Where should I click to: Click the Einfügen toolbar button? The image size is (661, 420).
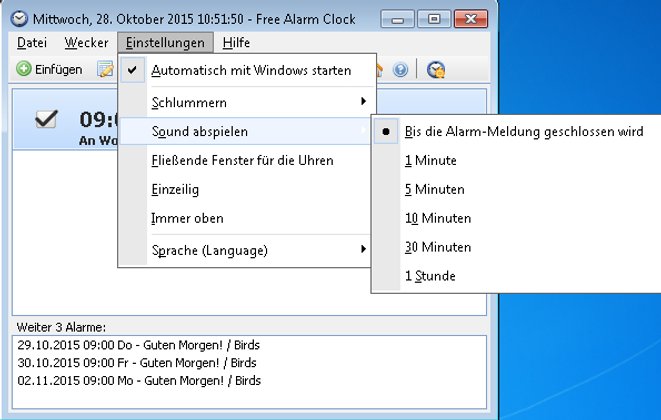pos(49,70)
